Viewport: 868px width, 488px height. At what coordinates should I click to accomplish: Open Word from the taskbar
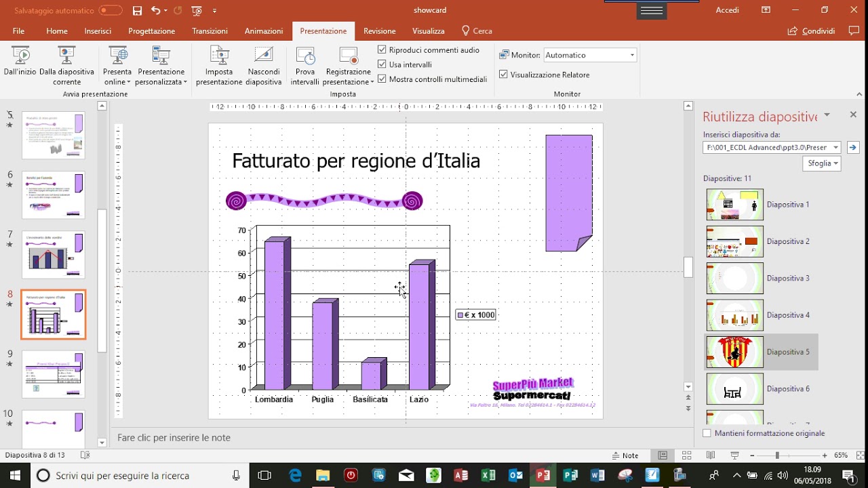pyautogui.click(x=597, y=475)
